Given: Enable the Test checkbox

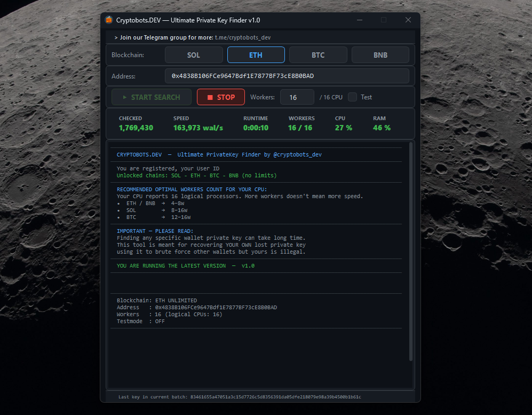Looking at the screenshot, I should click(x=353, y=97).
